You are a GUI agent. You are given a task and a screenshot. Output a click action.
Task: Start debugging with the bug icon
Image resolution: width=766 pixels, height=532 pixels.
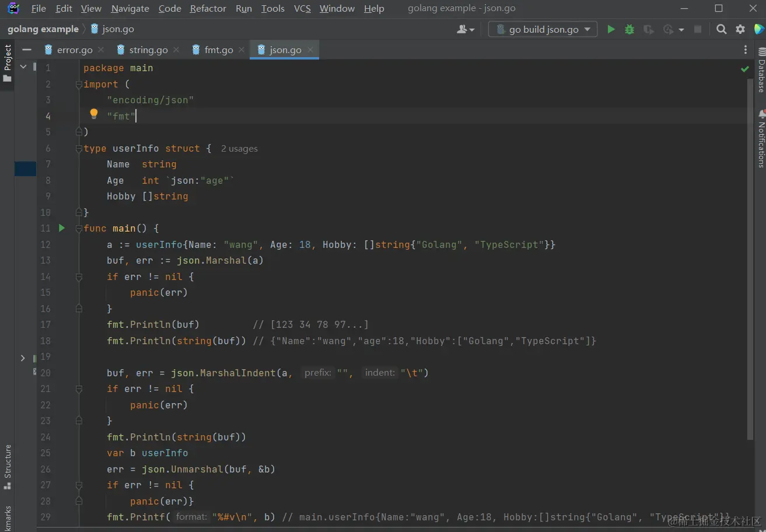coord(629,29)
